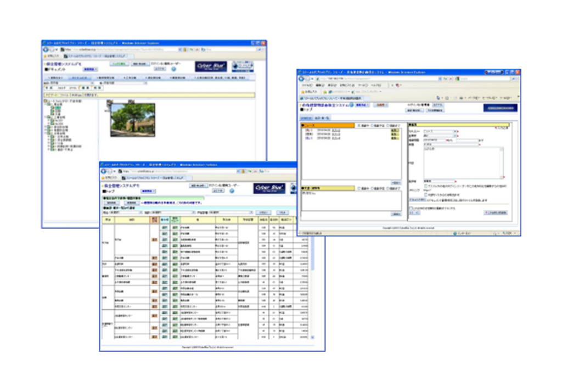This screenshot has height=392, width=562.
Task: Open the first menu in right window menu bar
Action: coord(307,85)
